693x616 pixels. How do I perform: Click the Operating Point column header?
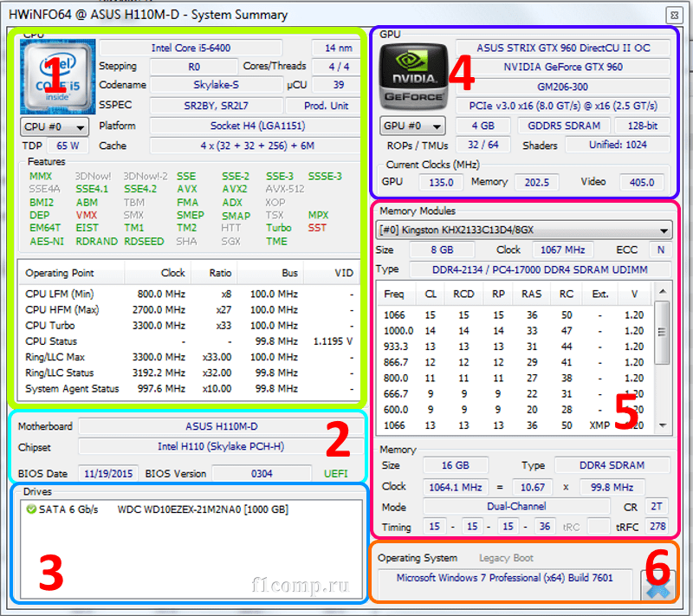(71, 273)
